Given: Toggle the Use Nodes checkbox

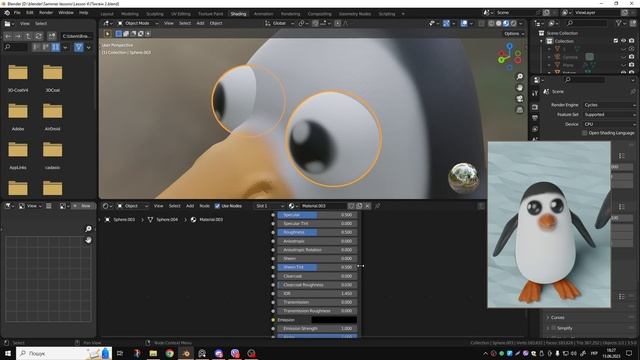Looking at the screenshot, I should click(x=217, y=206).
